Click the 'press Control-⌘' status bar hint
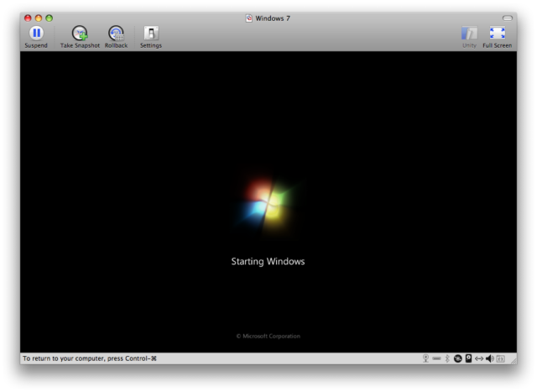Image resolution: width=537 pixels, height=392 pixels. pyautogui.click(x=132, y=358)
